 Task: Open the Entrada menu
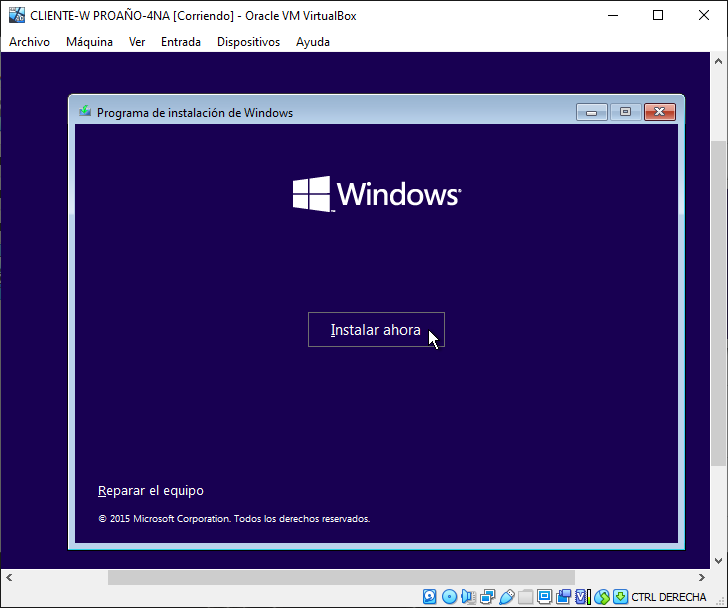[181, 42]
